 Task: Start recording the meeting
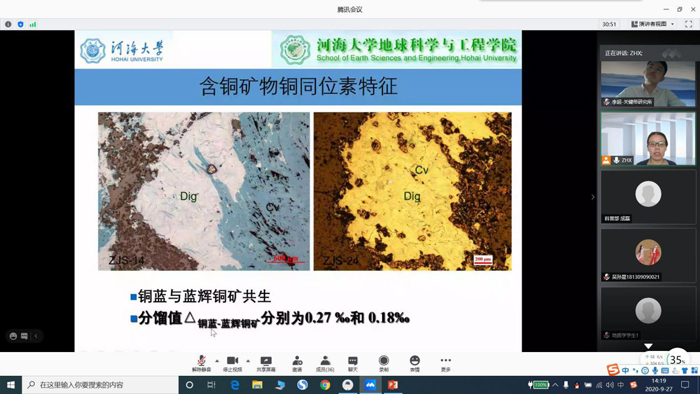pyautogui.click(x=383, y=363)
